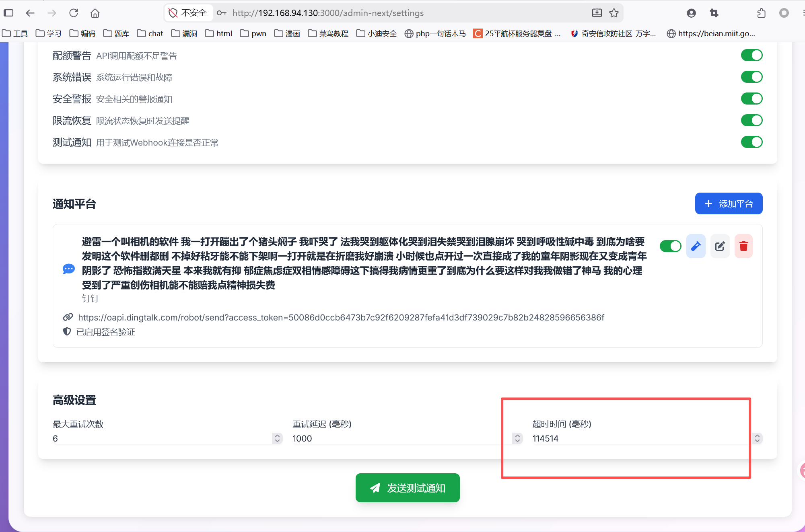The height and width of the screenshot is (532, 805).
Task: Bookmark this page with star icon
Action: pyautogui.click(x=614, y=13)
